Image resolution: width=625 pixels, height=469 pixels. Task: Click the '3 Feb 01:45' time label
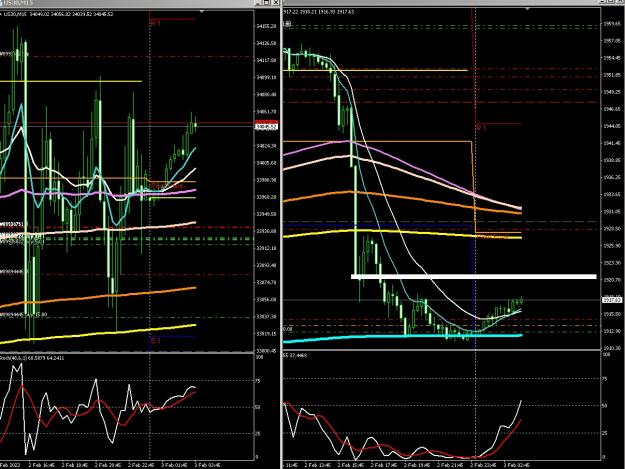point(175,465)
